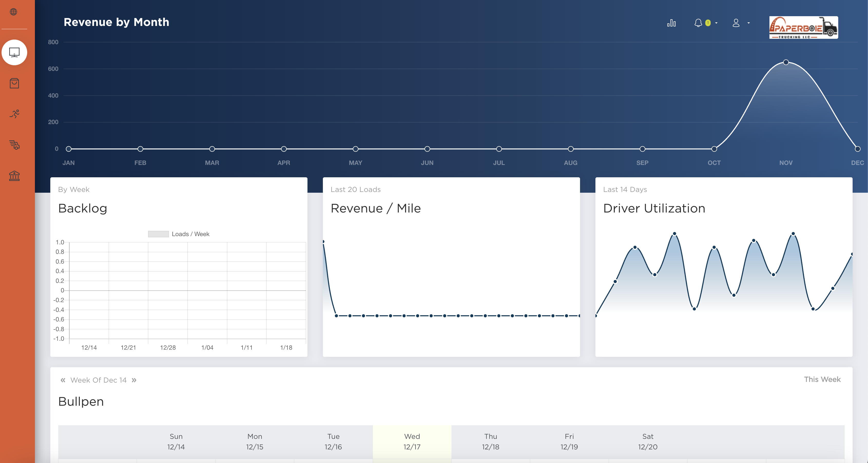The width and height of the screenshot is (868, 463).
Task: Go to previous week in Bullpen
Action: click(x=63, y=380)
